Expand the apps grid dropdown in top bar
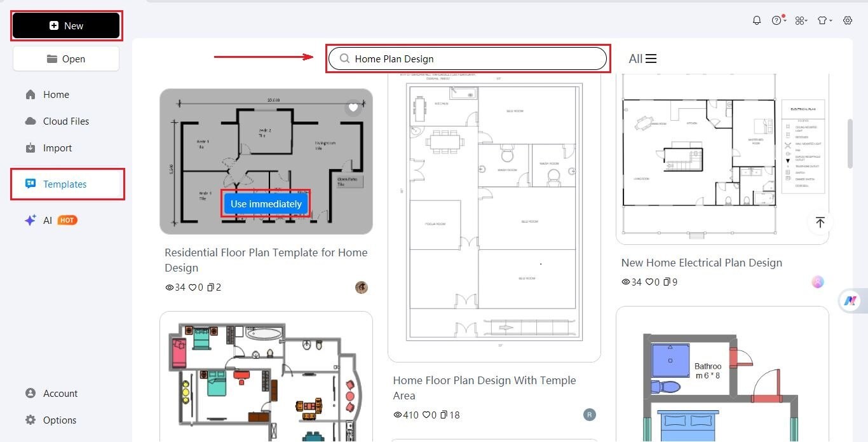 point(801,20)
